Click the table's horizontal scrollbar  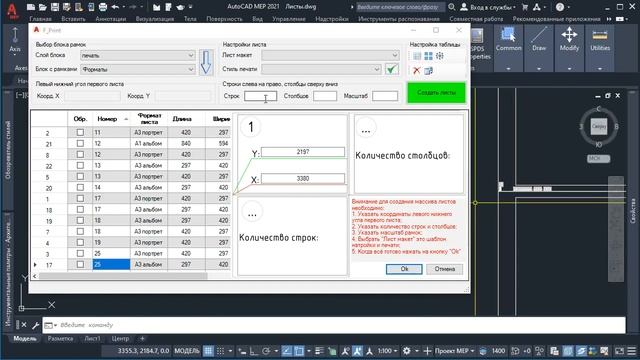click(x=123, y=276)
